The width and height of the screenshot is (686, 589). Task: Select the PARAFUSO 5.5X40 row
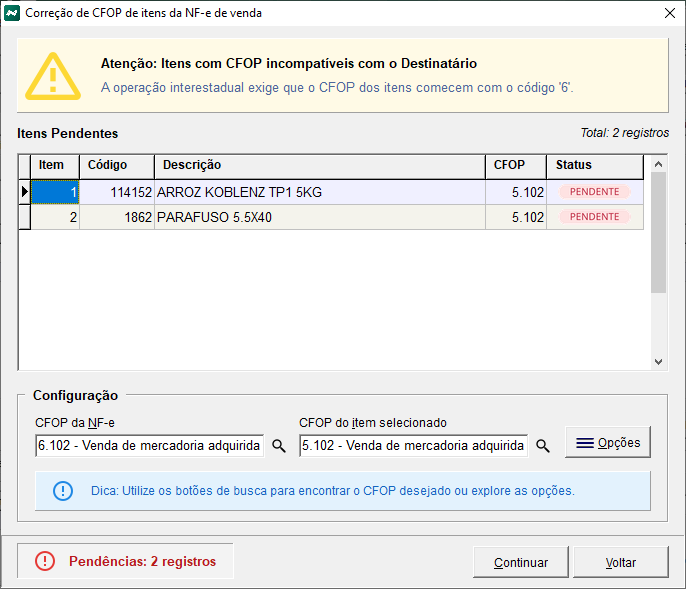point(320,217)
